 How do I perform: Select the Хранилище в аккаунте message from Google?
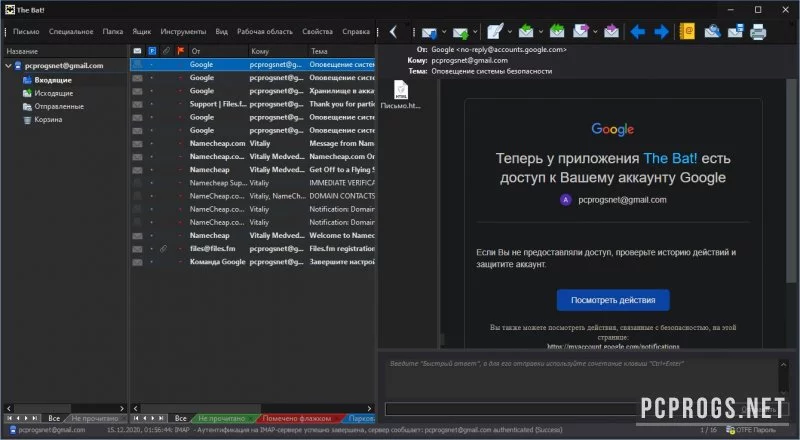click(x=253, y=91)
